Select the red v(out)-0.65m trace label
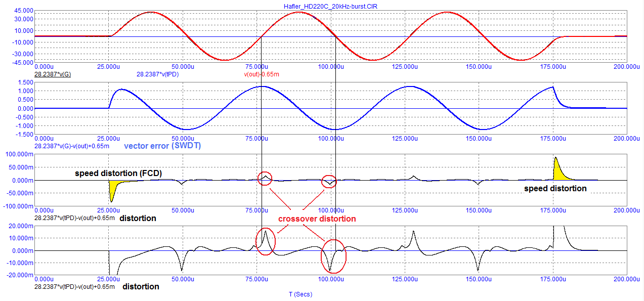The width and height of the screenshot is (644, 301). point(261,74)
